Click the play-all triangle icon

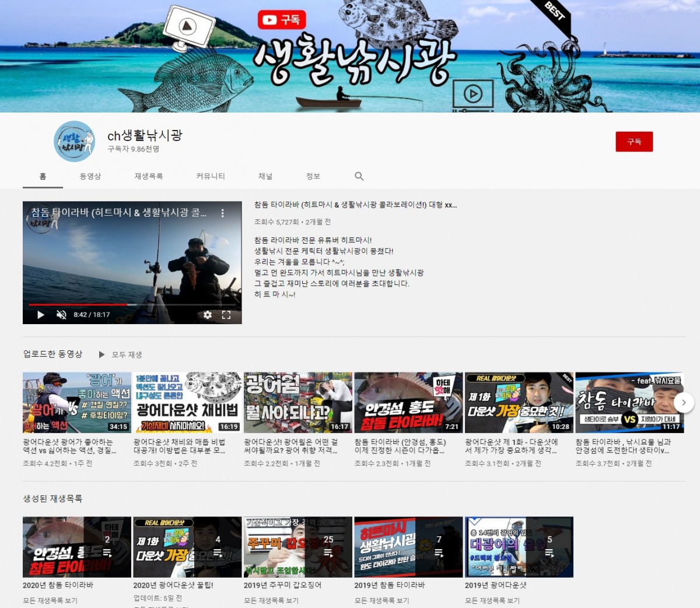point(102,354)
